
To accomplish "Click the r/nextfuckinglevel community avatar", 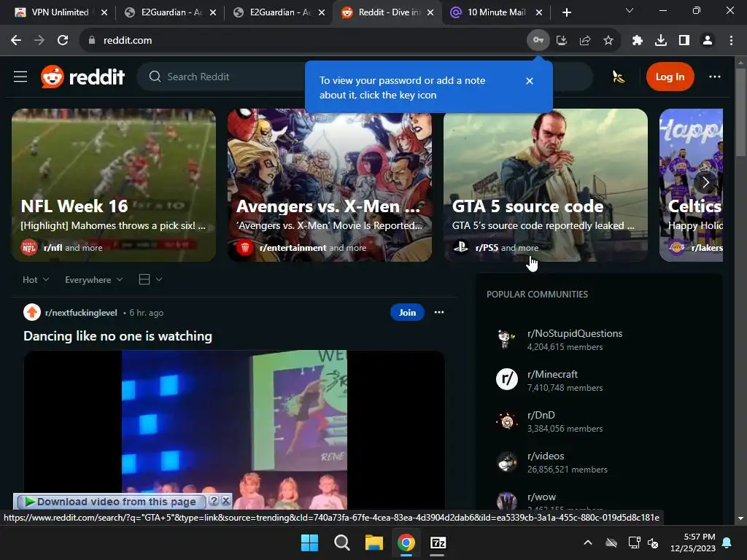I will tap(32, 312).
